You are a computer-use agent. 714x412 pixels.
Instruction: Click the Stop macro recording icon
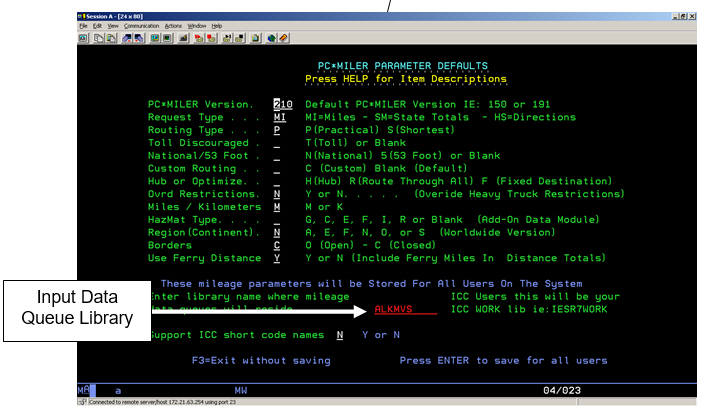211,38
